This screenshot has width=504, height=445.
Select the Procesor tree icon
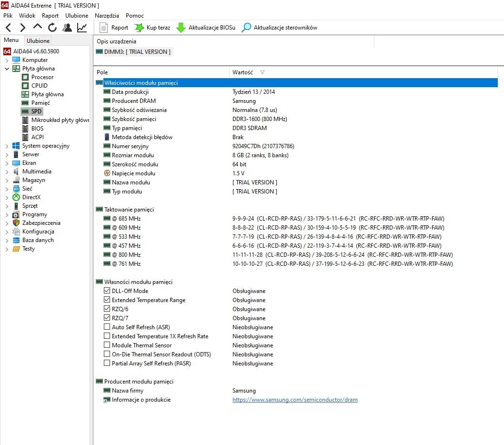tap(25, 77)
